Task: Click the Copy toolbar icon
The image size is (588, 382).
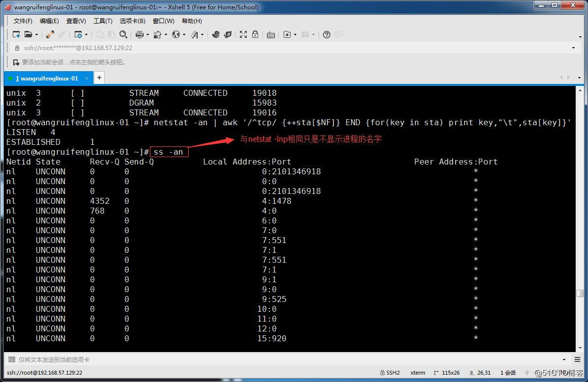Action: pyautogui.click(x=100, y=34)
